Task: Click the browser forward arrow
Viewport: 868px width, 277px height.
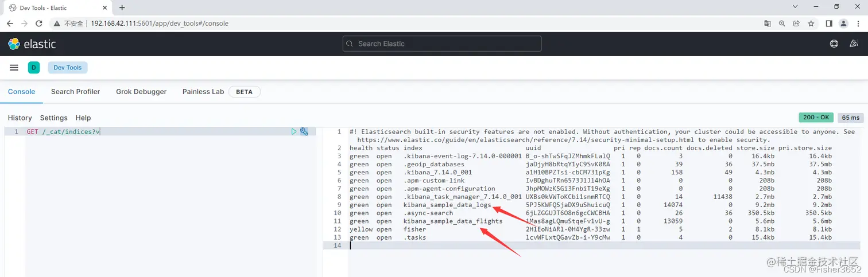Action: pos(24,24)
